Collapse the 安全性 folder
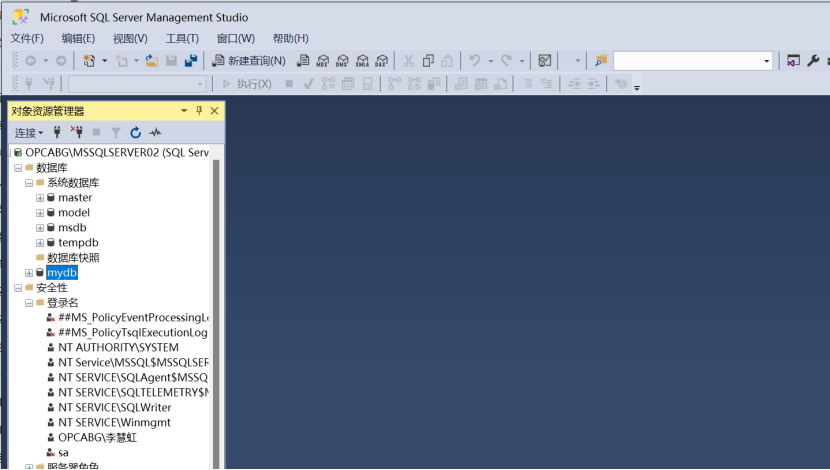 [18, 288]
